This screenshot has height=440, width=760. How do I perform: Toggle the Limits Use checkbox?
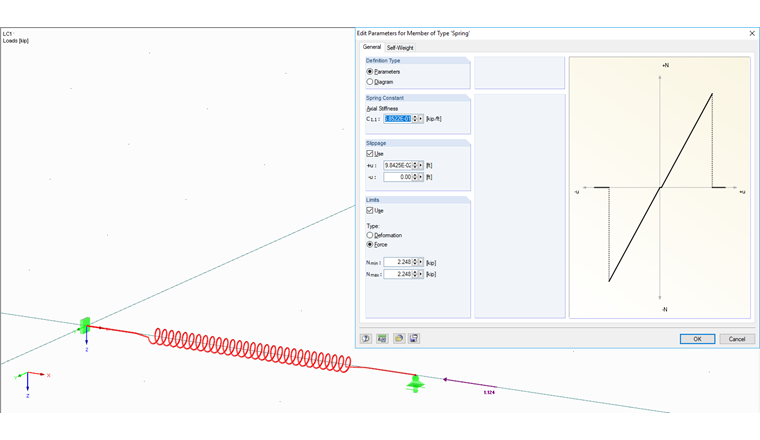point(370,210)
